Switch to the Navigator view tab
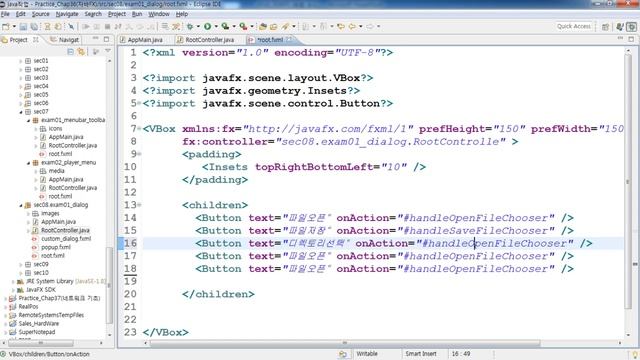The height and width of the screenshot is (360, 640). tap(64, 40)
